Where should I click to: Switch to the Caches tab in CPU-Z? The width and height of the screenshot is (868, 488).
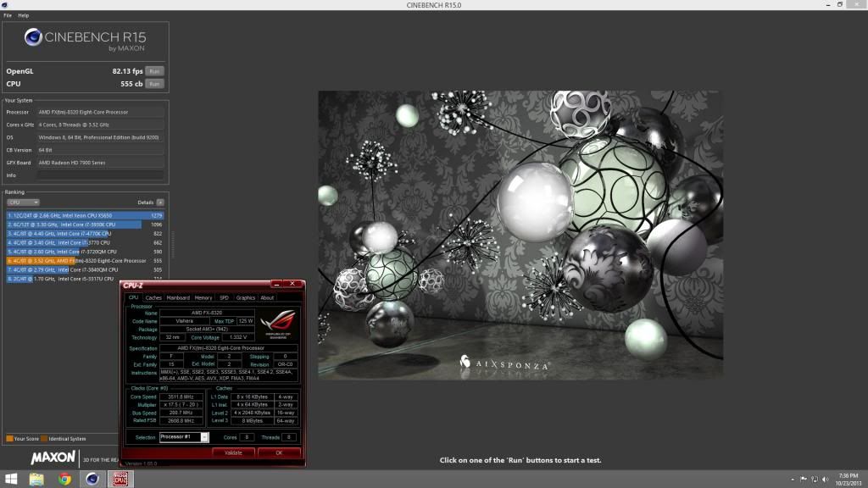[153, 297]
